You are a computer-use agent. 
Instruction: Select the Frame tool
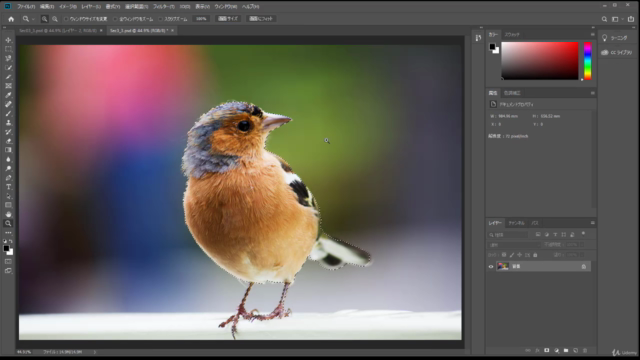tap(8, 86)
